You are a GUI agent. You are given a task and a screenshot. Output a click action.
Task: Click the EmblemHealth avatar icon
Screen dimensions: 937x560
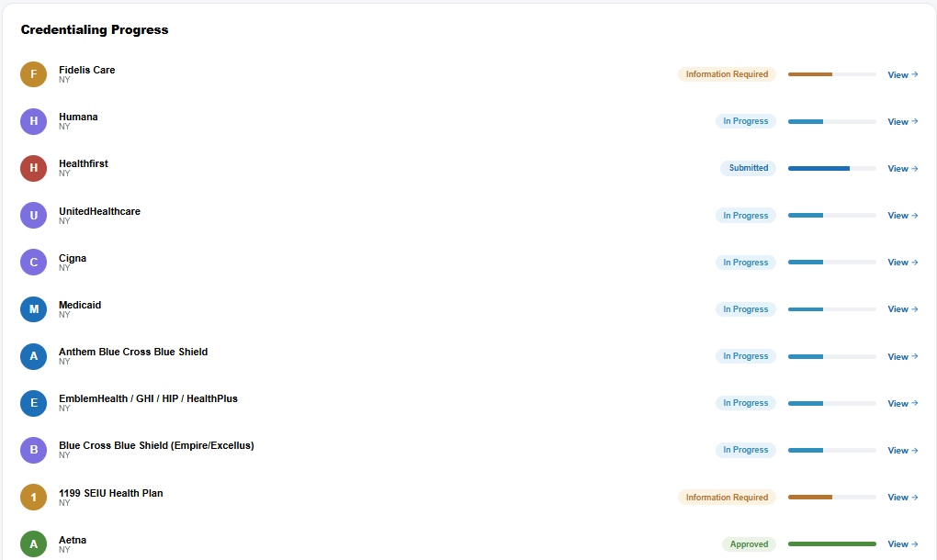(33, 403)
